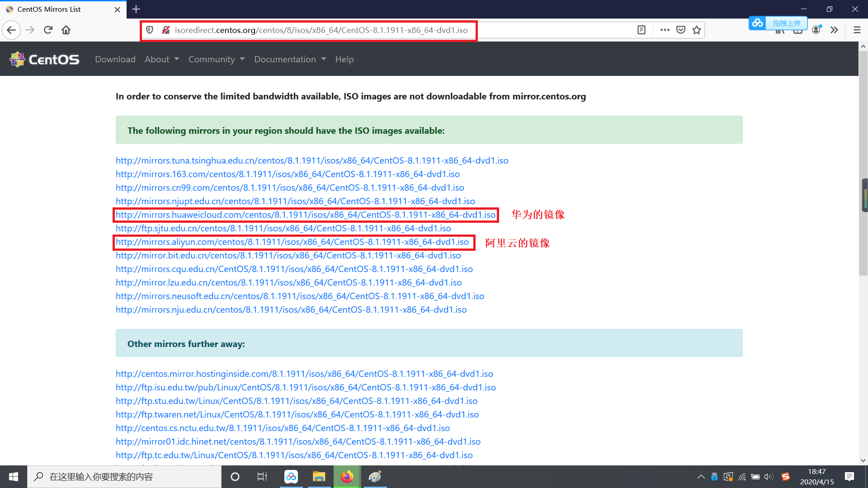The width and height of the screenshot is (868, 488).
Task: Open the mirrors.huaweicloud.com ISO link
Action: 306,215
